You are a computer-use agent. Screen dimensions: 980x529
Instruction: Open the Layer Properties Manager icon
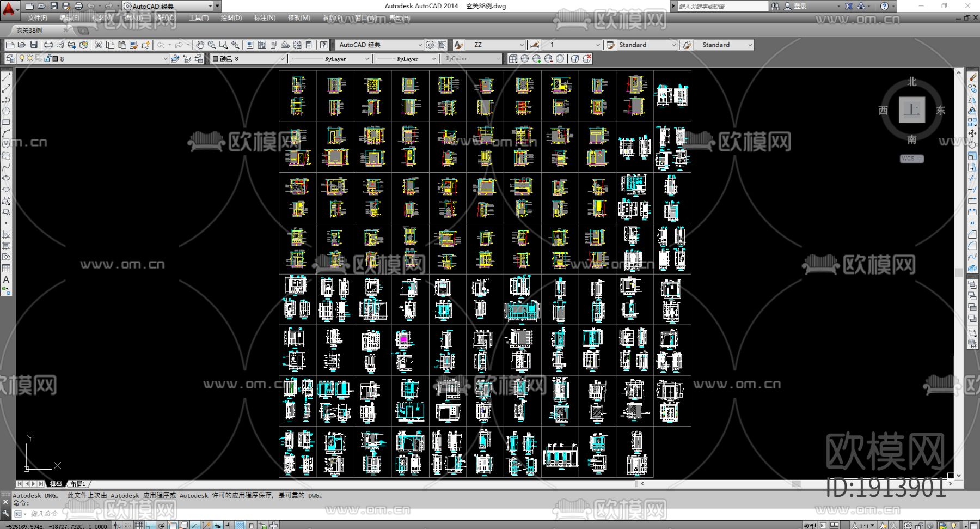tap(10, 59)
